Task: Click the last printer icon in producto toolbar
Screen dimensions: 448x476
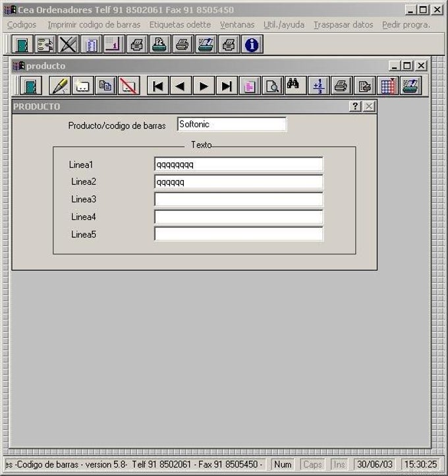Action: coord(410,86)
